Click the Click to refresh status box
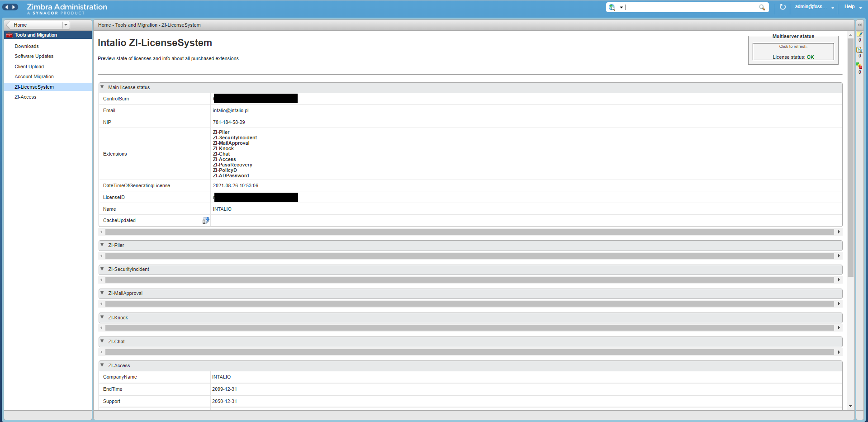This screenshot has width=868, height=422. tap(793, 52)
